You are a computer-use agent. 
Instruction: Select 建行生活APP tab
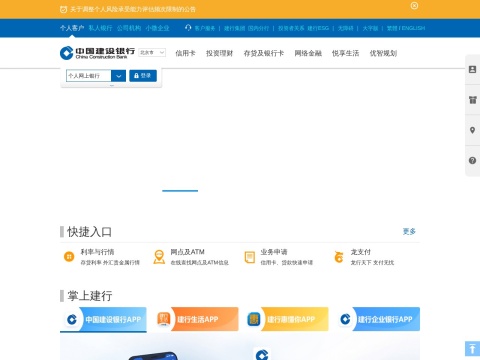[198, 319]
